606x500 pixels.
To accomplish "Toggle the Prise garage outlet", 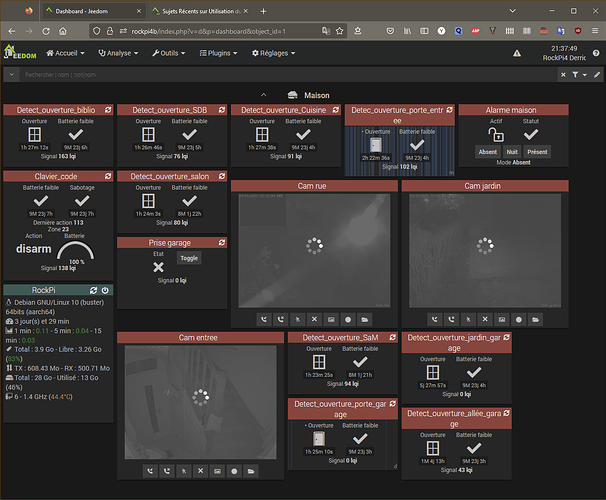I will (x=188, y=258).
